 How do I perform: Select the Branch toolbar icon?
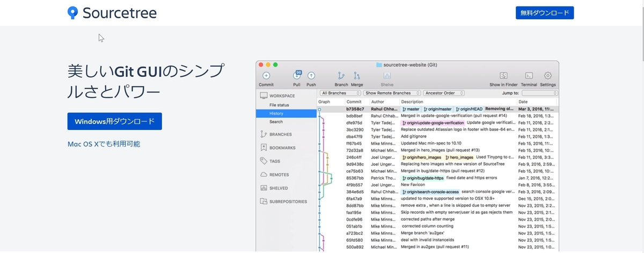tap(341, 76)
